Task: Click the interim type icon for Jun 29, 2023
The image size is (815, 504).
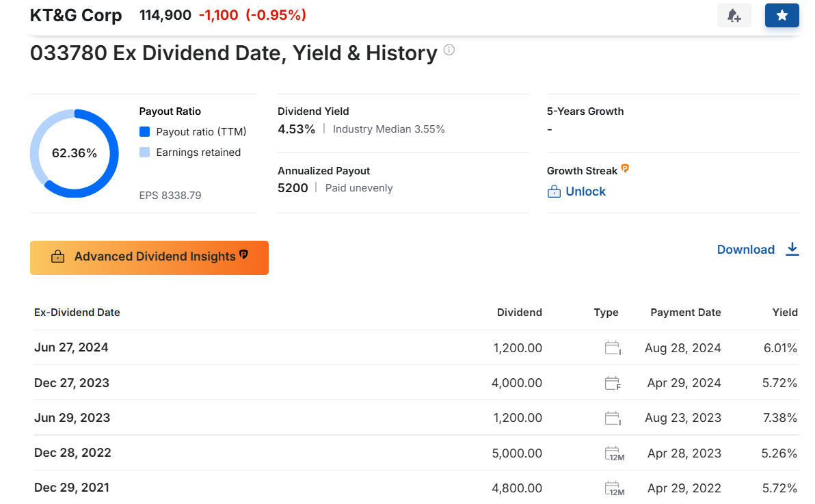Action: click(613, 419)
